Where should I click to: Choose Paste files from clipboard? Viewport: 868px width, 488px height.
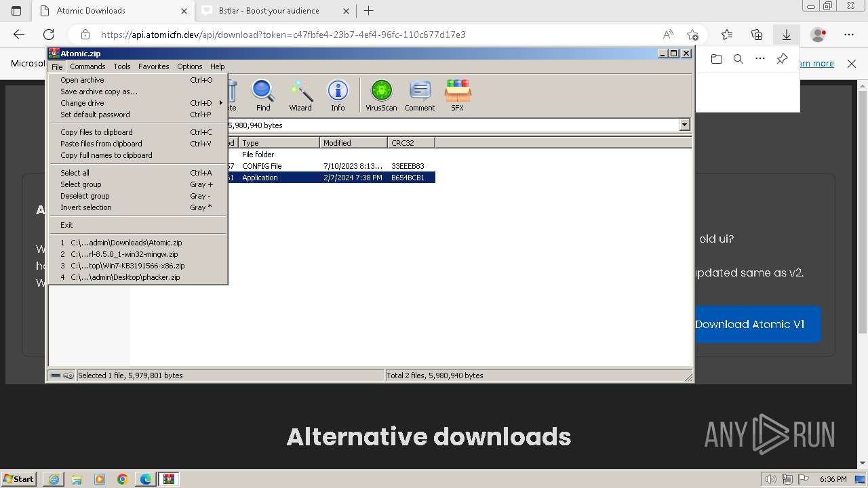(x=138, y=144)
